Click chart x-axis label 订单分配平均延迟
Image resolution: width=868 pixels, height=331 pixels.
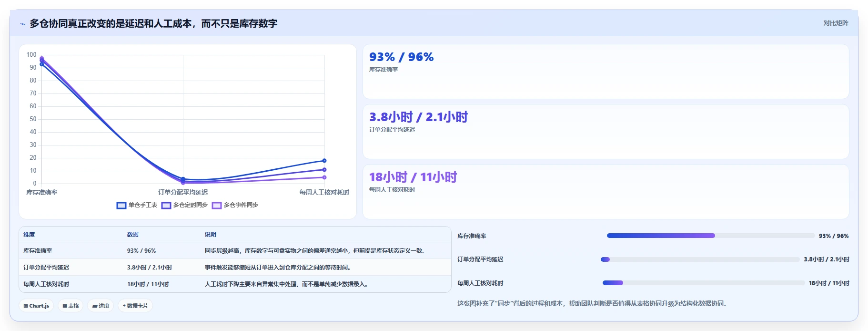(183, 192)
